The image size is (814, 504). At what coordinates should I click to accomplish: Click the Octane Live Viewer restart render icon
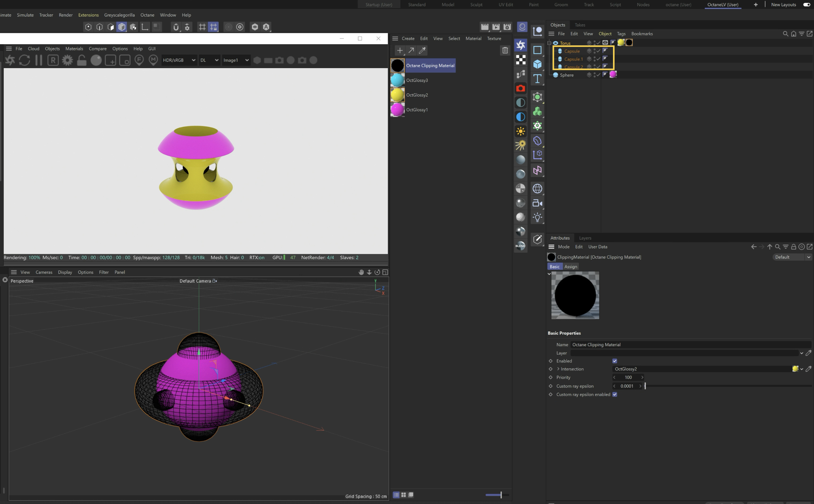24,60
